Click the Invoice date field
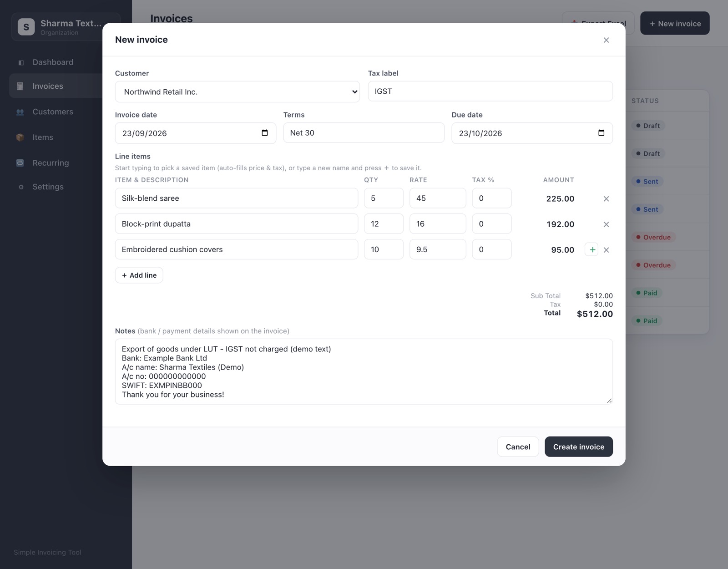Viewport: 728px width, 569px height. pos(195,133)
